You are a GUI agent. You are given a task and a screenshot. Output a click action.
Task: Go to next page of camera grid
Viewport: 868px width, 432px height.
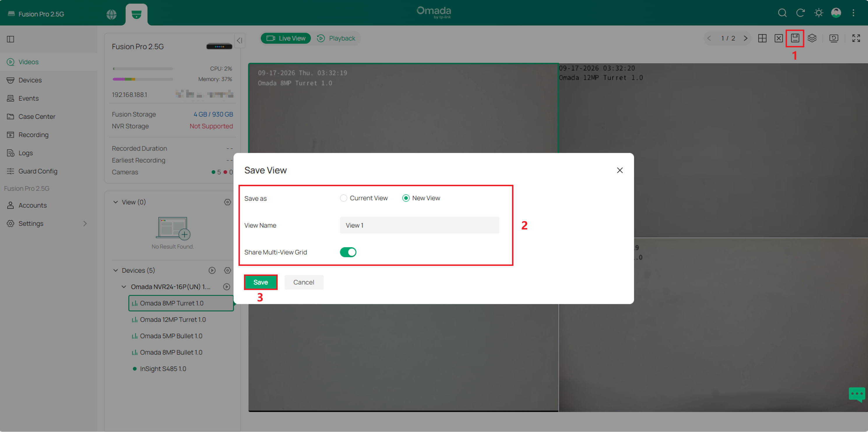[746, 38]
